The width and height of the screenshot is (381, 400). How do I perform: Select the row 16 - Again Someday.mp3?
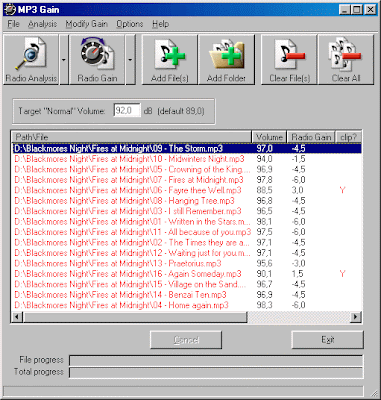click(187, 274)
